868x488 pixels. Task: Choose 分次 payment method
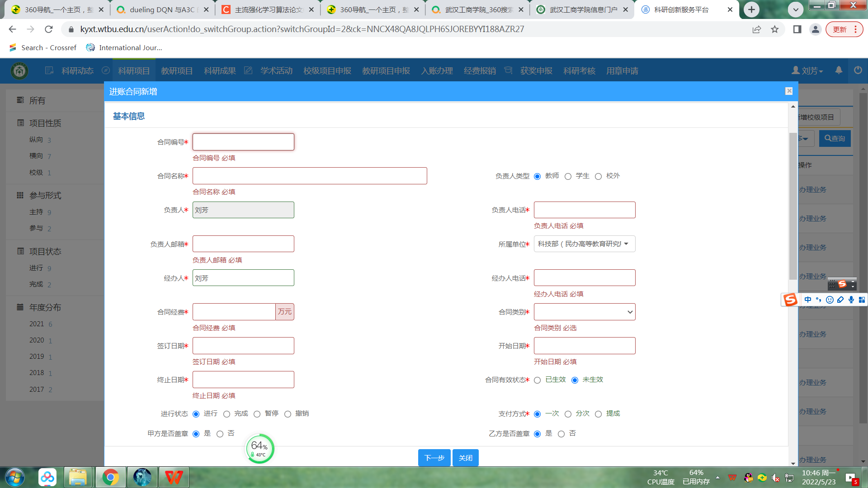(x=568, y=414)
